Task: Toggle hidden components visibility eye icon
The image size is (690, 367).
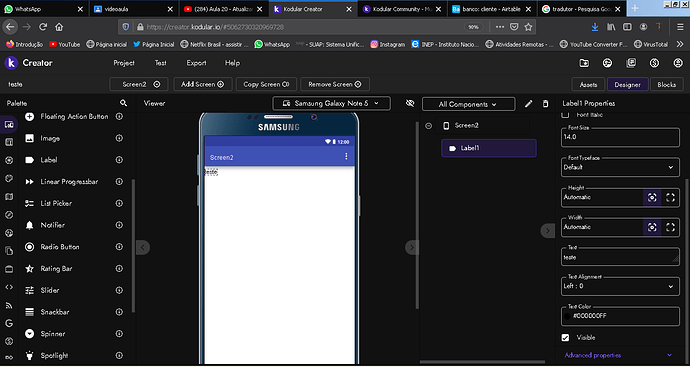Action: click(x=410, y=103)
